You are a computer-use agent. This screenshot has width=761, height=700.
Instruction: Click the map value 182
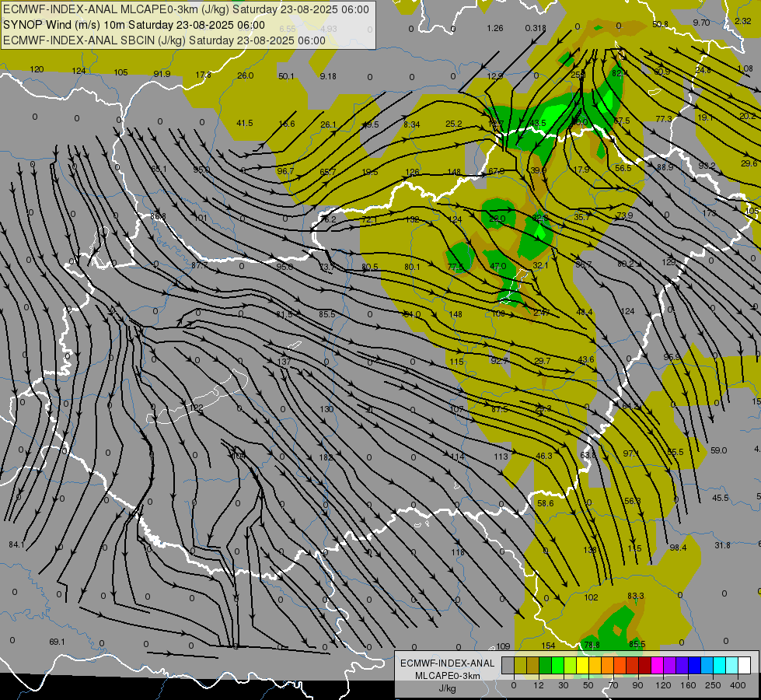click(326, 457)
